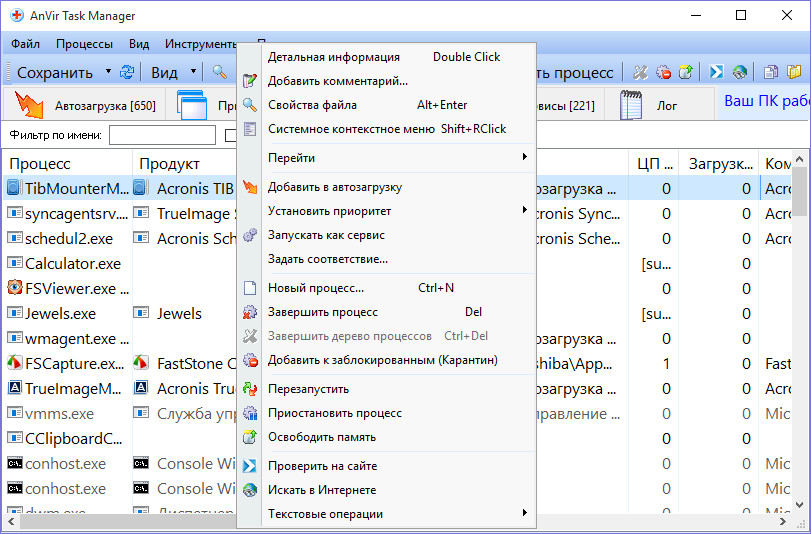The width and height of the screenshot is (811, 534).
Task: Click the notepad edit icon beside Добавить комментарий
Action: pos(250,81)
